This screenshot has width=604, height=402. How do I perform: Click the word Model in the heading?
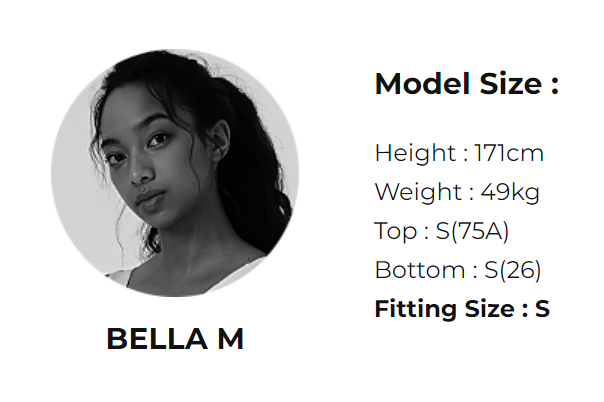pyautogui.click(x=415, y=84)
